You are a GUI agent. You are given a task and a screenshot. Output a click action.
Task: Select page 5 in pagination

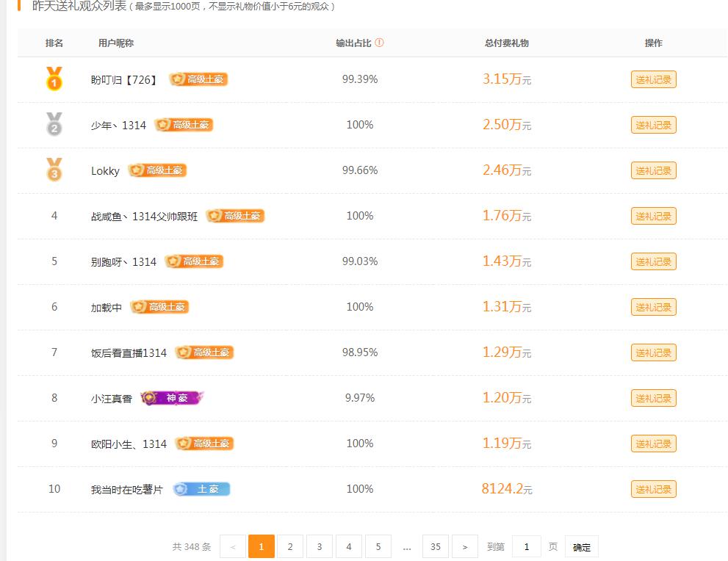point(378,546)
